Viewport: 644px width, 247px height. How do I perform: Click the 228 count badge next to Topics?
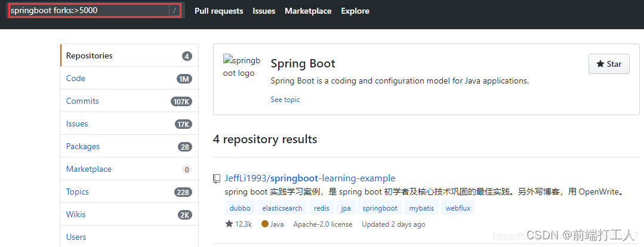pyautogui.click(x=183, y=192)
